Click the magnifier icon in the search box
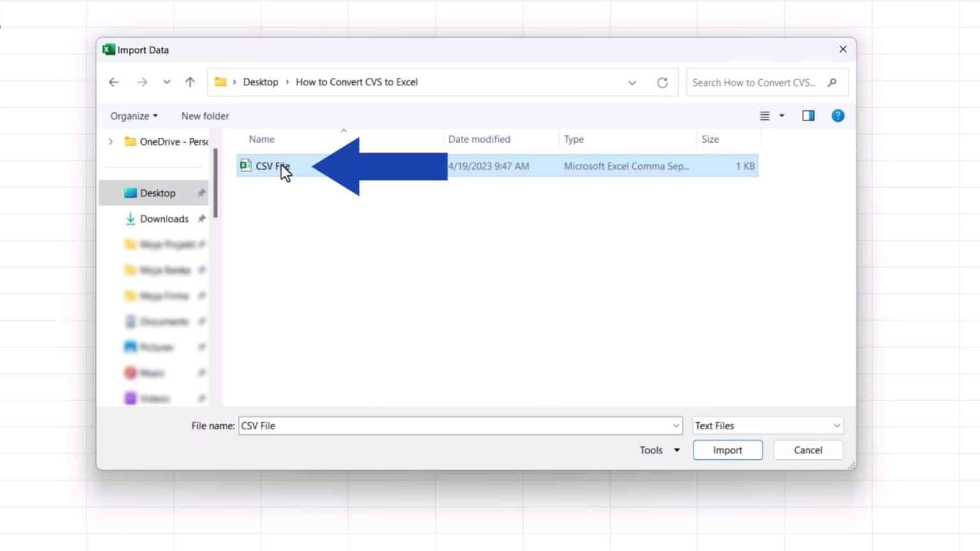Image resolution: width=980 pixels, height=551 pixels. tap(833, 82)
